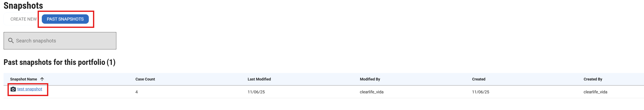Focus the Search snapshots field
Viewport: 644px width, 110px height.
pos(65,41)
